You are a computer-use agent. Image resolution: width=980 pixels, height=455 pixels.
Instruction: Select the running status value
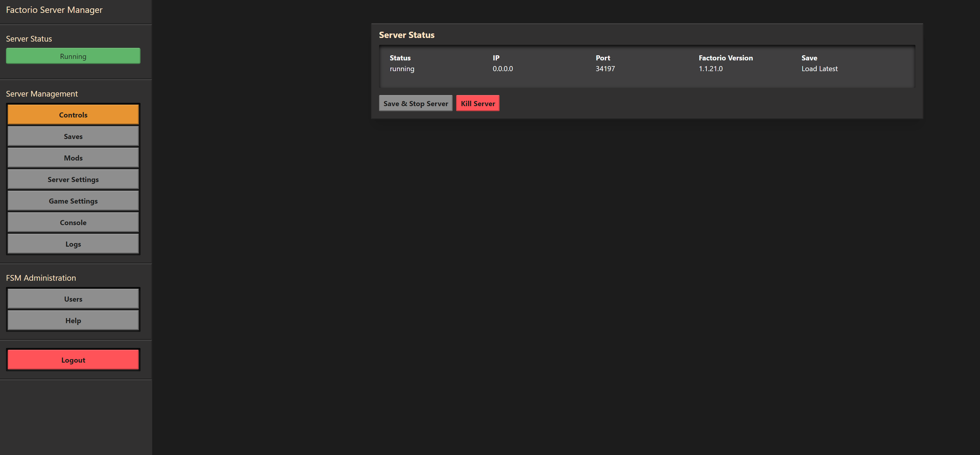[402, 69]
